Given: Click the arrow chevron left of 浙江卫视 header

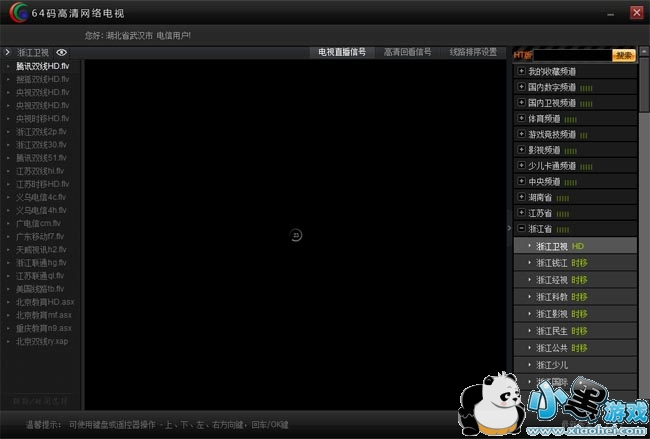Looking at the screenshot, I should click(x=7, y=52).
